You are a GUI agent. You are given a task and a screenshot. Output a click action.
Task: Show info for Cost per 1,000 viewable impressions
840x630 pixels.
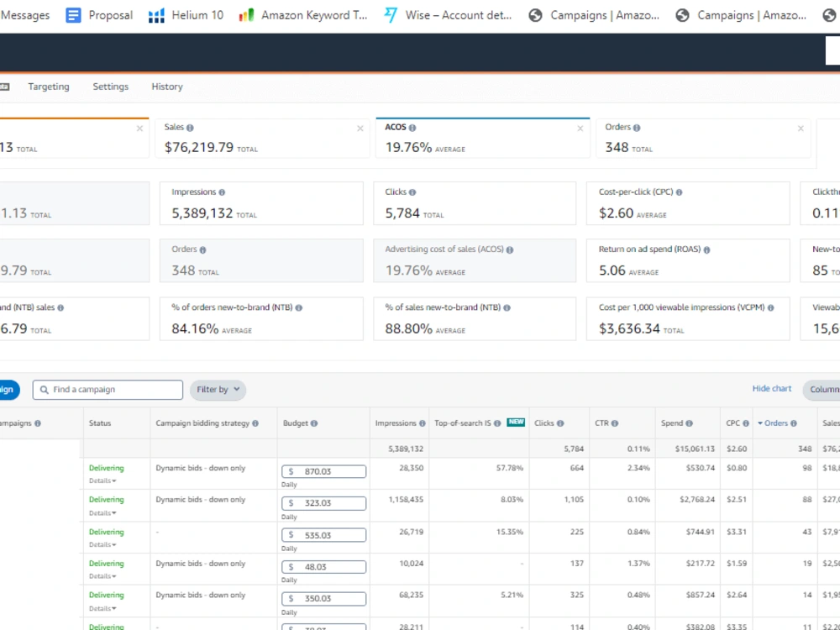[771, 308]
